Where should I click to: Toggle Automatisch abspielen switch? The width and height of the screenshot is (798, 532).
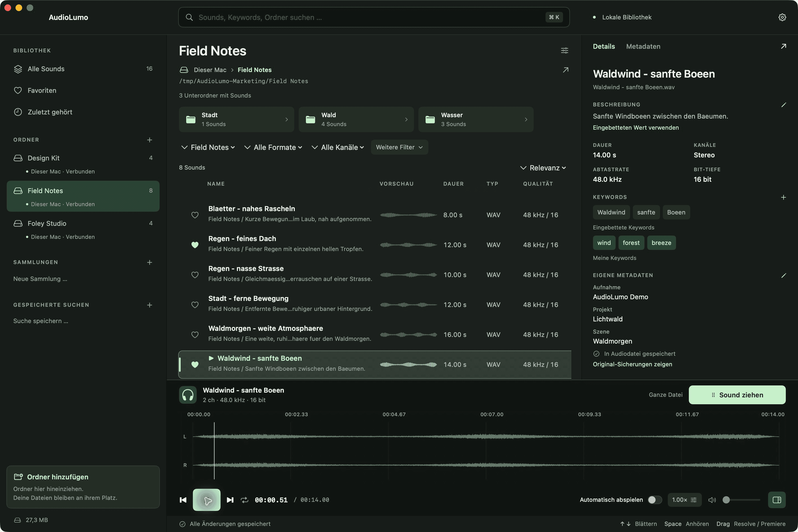coord(654,500)
